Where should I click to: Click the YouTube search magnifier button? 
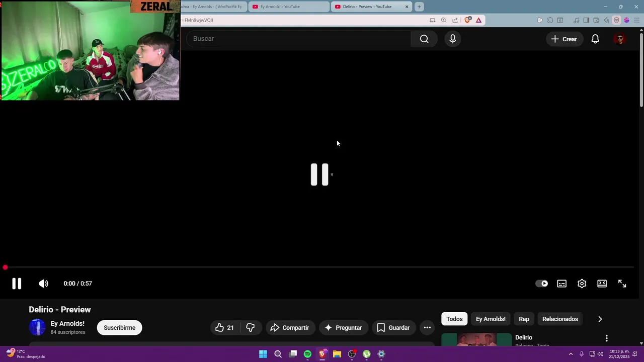coord(424,39)
